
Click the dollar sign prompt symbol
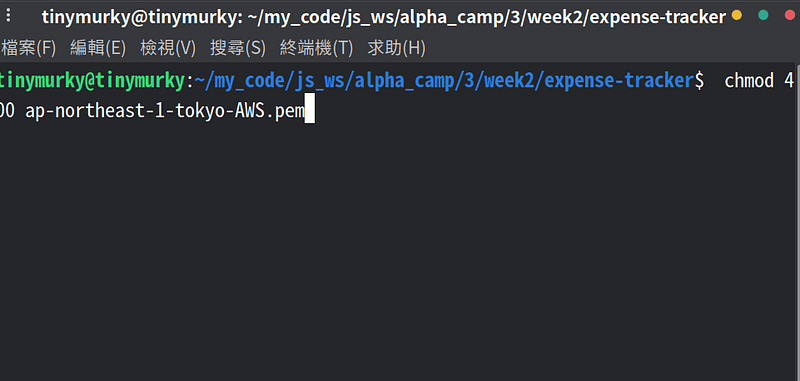coord(699,80)
